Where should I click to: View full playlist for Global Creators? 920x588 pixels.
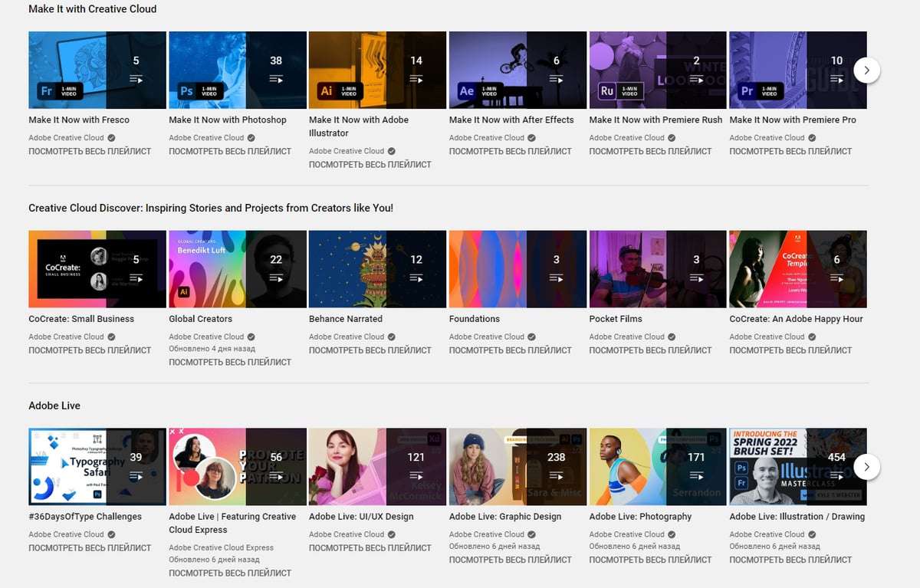[x=230, y=362]
